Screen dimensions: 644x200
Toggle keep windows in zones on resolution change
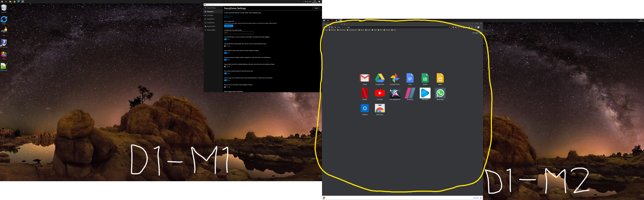pyautogui.click(x=226, y=53)
